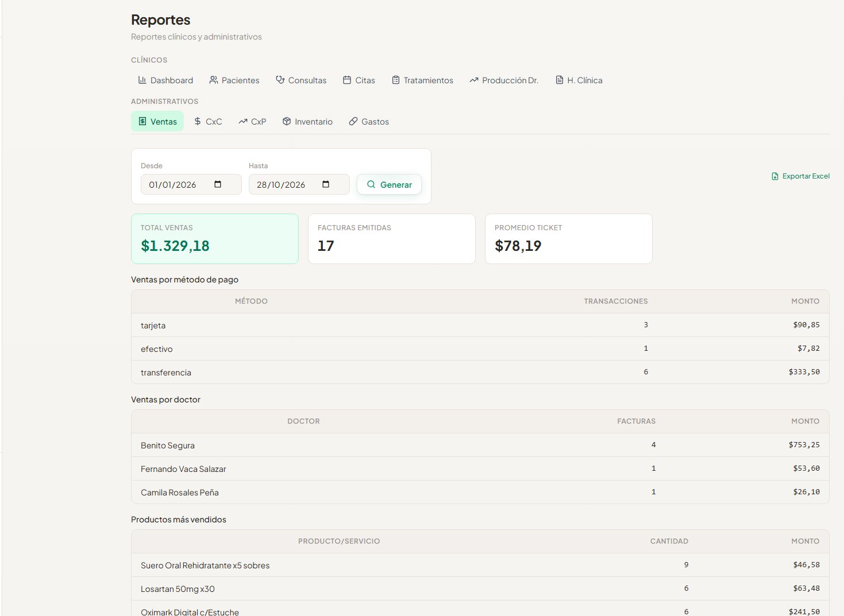844x616 pixels.
Task: Click the CxC dollar sign icon
Action: (198, 122)
